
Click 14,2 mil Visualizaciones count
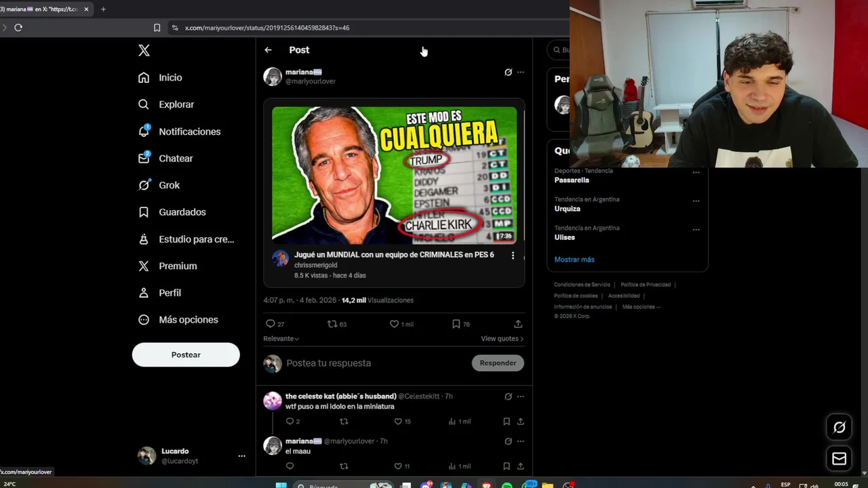click(x=378, y=300)
